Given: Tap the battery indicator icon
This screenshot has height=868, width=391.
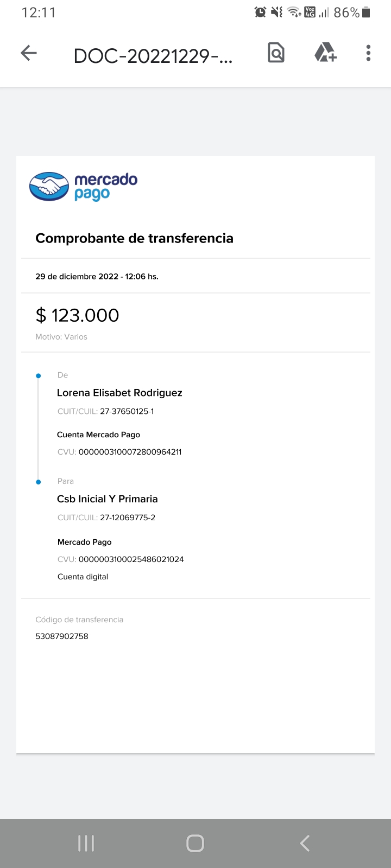Looking at the screenshot, I should 366,12.
